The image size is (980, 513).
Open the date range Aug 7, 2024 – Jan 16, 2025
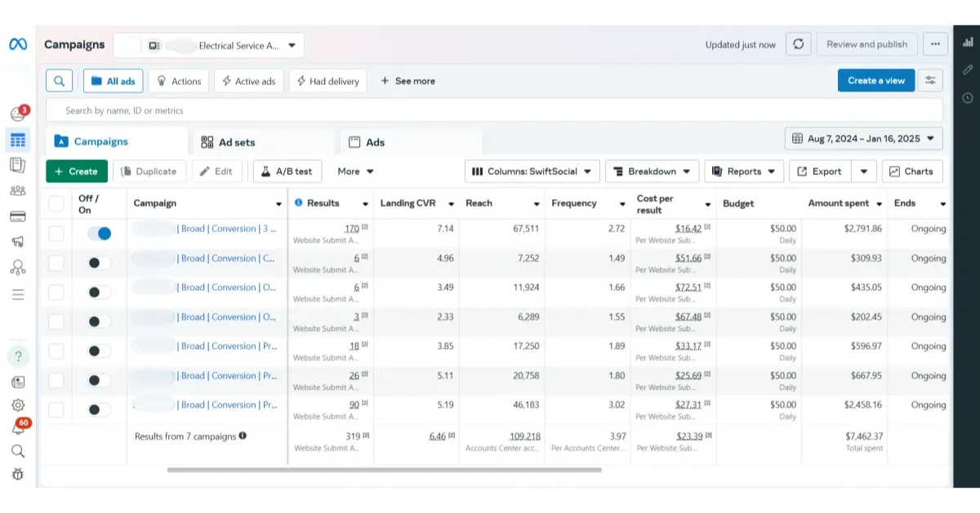pyautogui.click(x=864, y=139)
